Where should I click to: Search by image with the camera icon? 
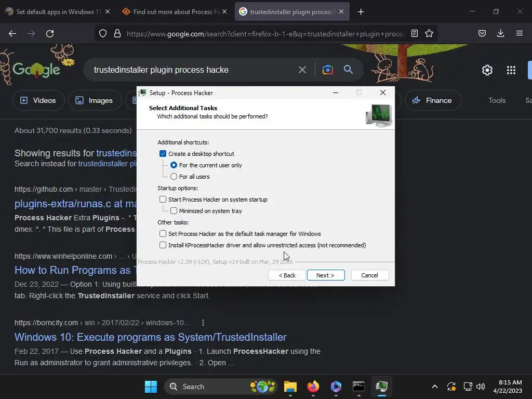tap(328, 70)
